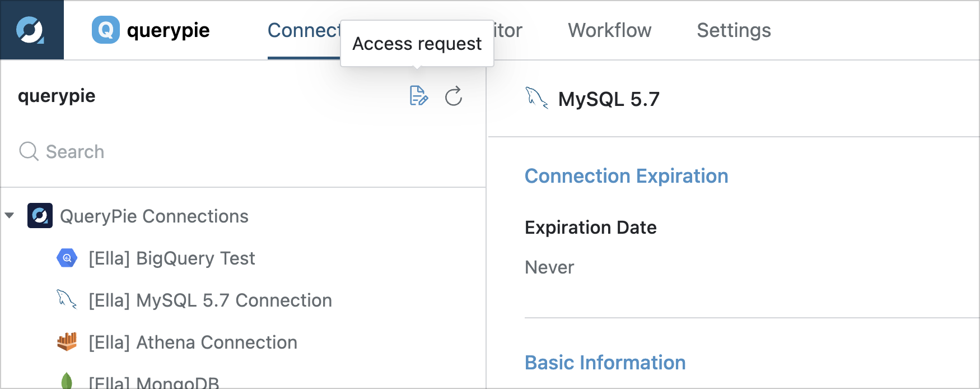Image resolution: width=980 pixels, height=389 pixels.
Task: Click the MySQL dolphin icon in connection list
Action: 67,299
